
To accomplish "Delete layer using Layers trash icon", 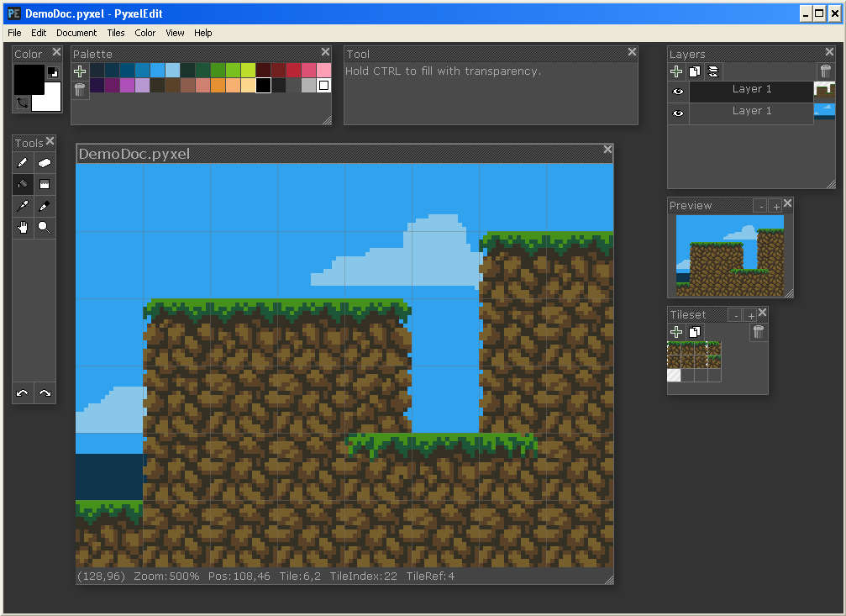I will tap(826, 71).
